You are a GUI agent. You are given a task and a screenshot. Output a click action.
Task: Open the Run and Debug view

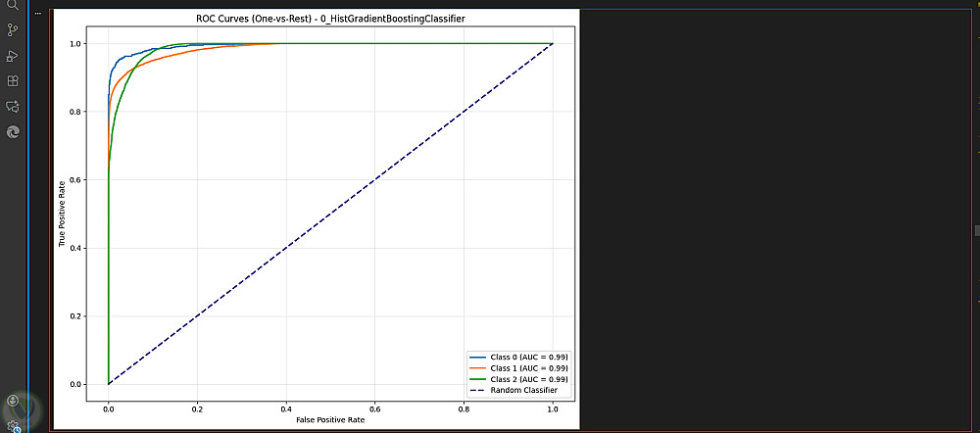pyautogui.click(x=13, y=56)
